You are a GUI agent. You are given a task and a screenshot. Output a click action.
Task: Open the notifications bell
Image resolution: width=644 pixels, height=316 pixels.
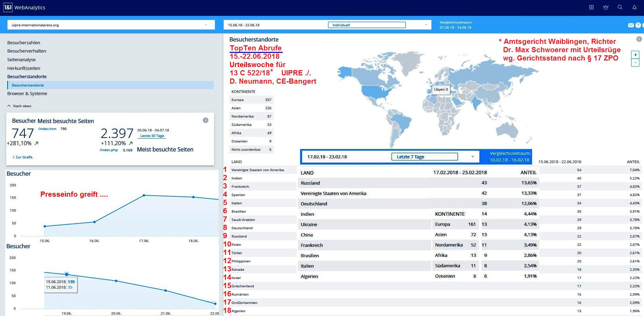634,7
